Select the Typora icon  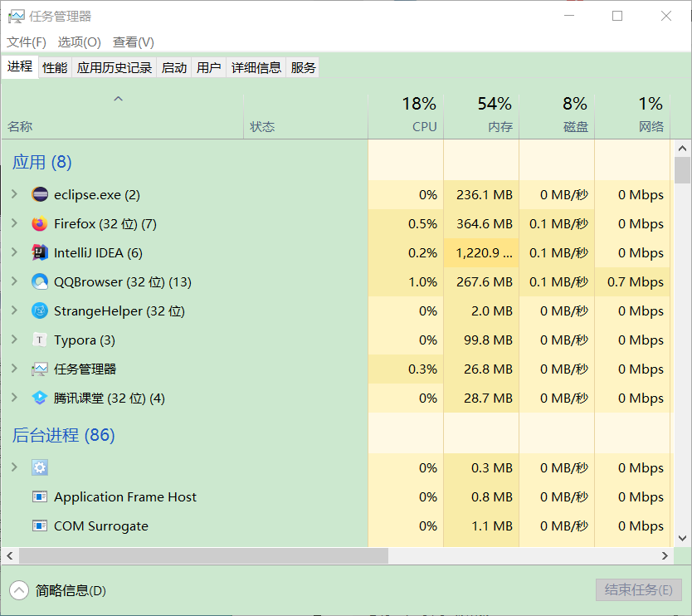point(40,340)
